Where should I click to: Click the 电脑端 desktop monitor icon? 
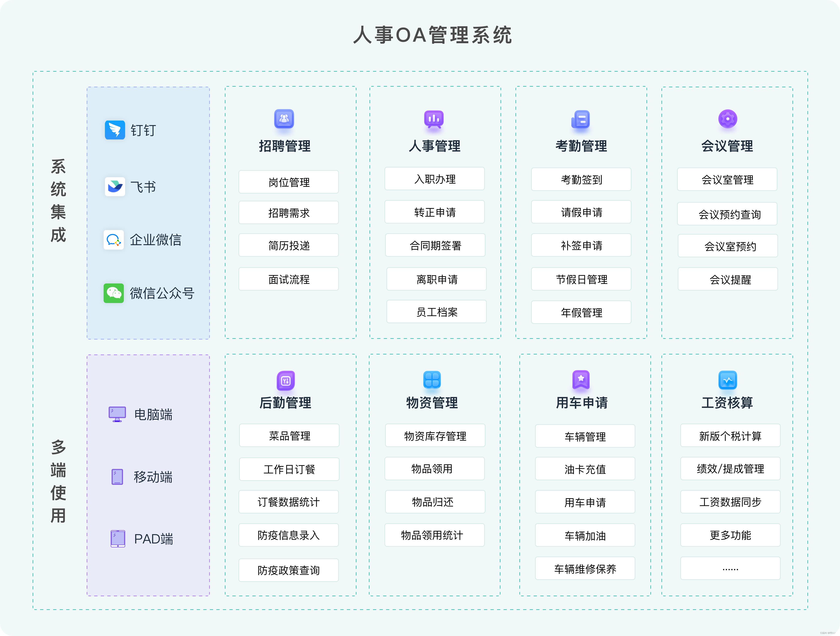pyautogui.click(x=117, y=414)
